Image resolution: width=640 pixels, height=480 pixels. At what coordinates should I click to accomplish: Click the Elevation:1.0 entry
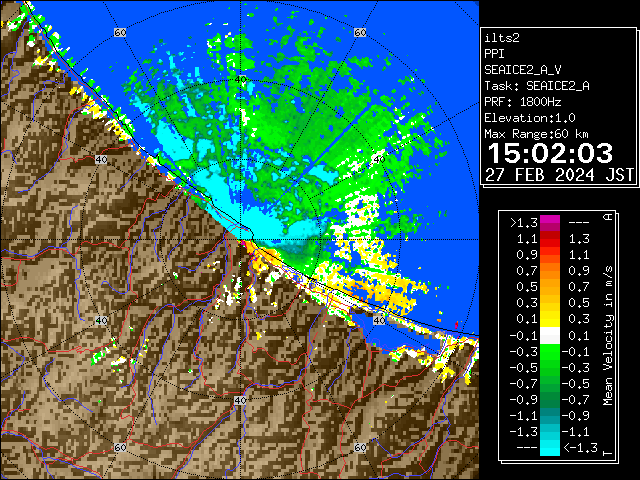click(x=530, y=118)
